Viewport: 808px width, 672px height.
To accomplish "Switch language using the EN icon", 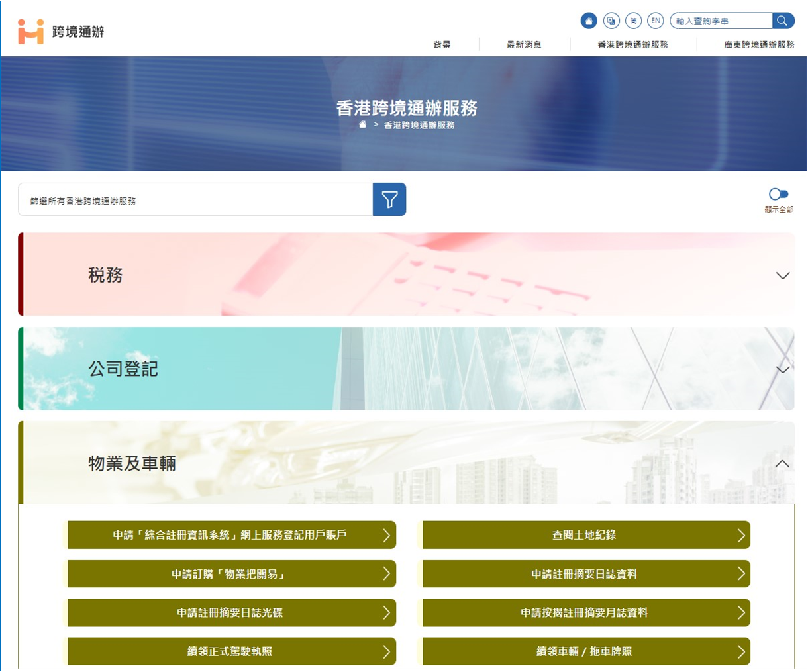I will pyautogui.click(x=656, y=21).
